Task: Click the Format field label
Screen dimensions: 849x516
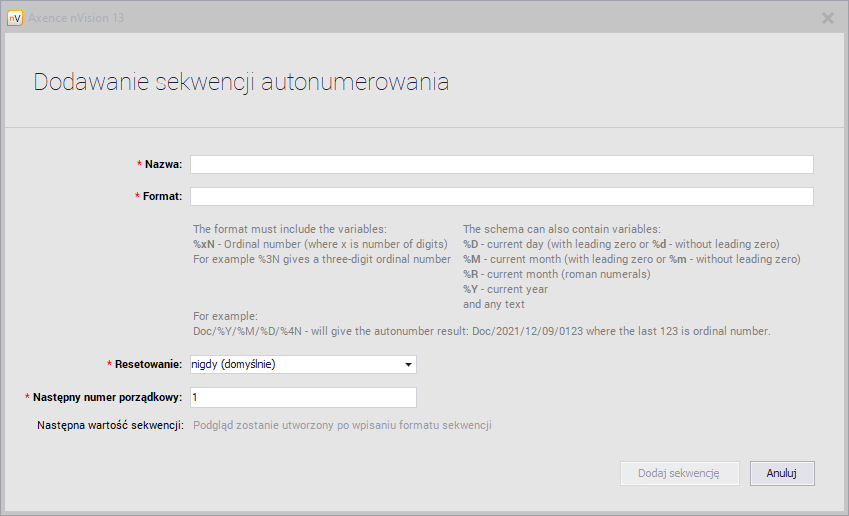Action: [x=162, y=196]
